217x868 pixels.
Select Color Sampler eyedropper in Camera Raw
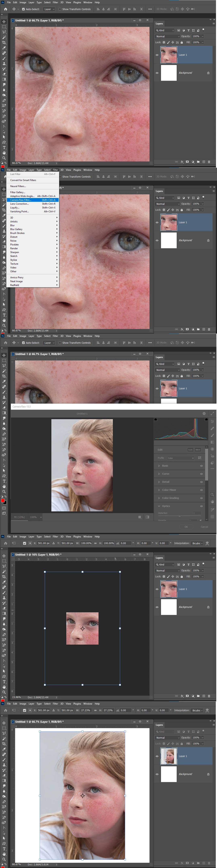click(212, 509)
